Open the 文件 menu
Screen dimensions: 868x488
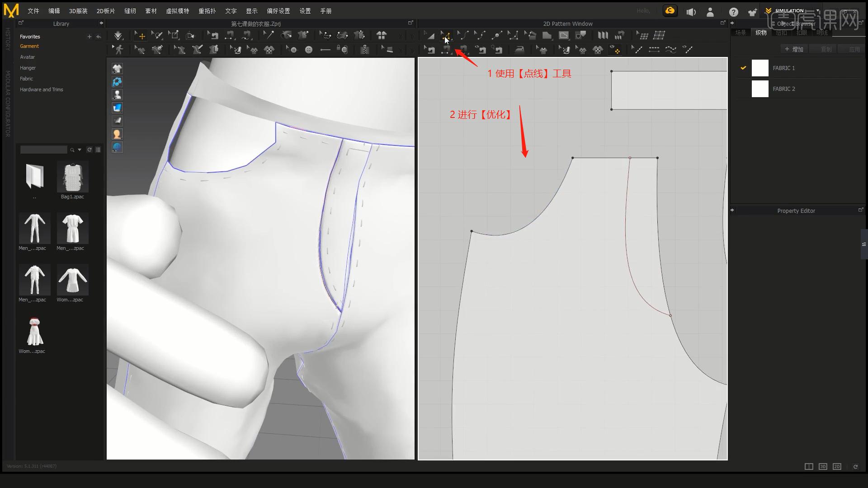pyautogui.click(x=33, y=11)
